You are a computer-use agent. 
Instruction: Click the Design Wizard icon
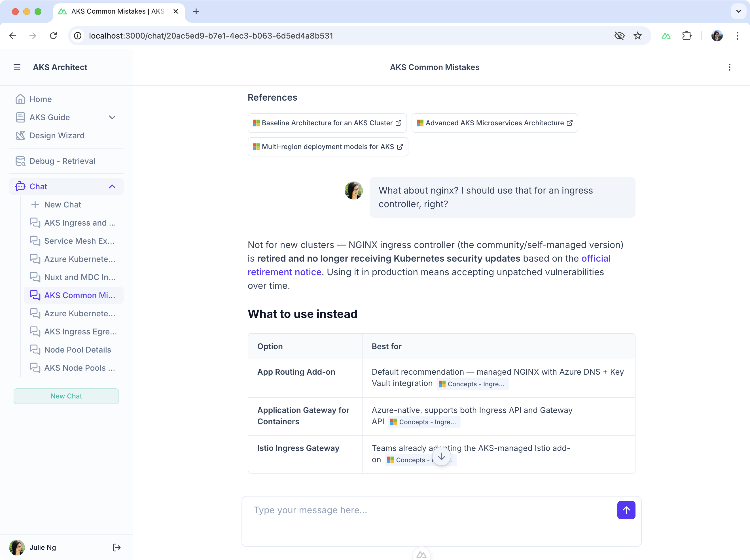20,135
